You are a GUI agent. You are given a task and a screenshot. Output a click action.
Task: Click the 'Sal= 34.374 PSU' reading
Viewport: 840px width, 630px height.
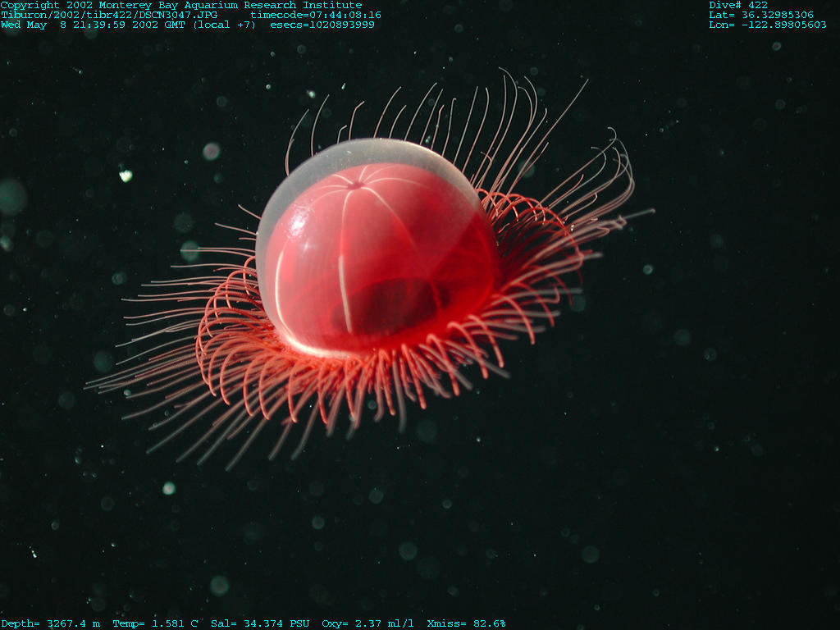point(260,623)
